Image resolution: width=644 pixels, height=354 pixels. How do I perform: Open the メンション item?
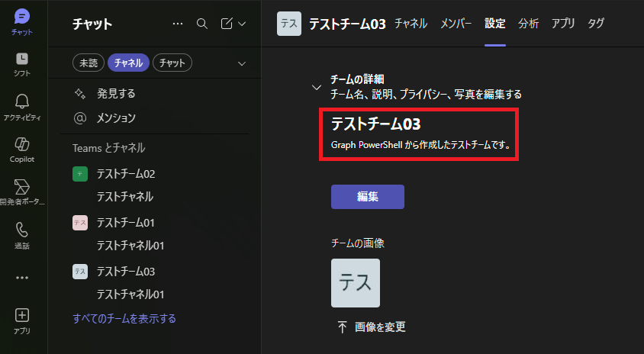click(116, 117)
